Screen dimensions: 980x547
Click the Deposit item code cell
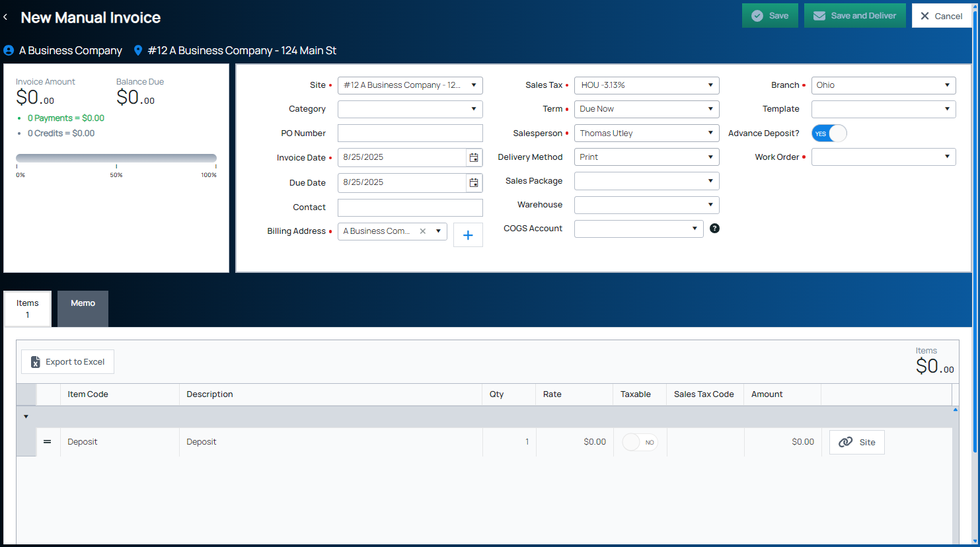(x=120, y=442)
